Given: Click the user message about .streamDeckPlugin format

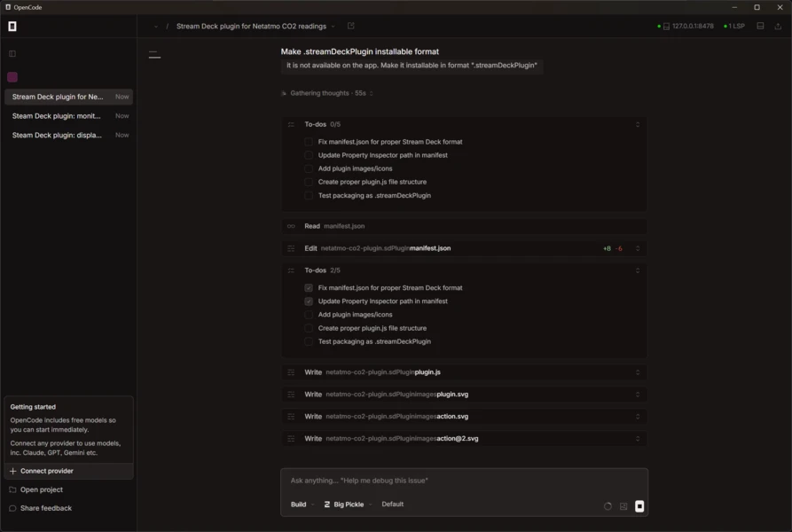Looking at the screenshot, I should click(412, 66).
